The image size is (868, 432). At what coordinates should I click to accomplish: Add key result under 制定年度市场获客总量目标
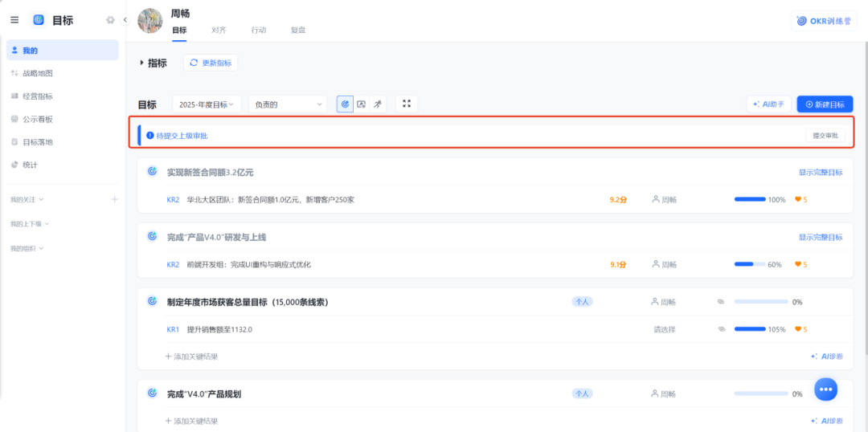pos(191,357)
